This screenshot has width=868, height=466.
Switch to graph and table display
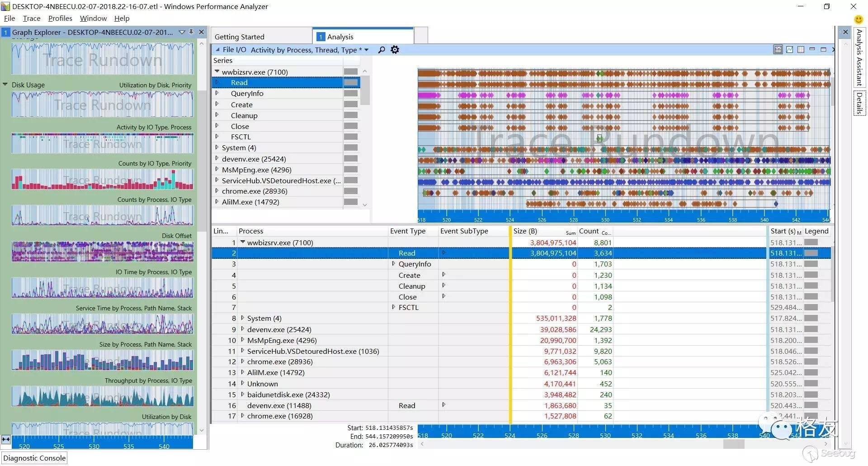778,50
